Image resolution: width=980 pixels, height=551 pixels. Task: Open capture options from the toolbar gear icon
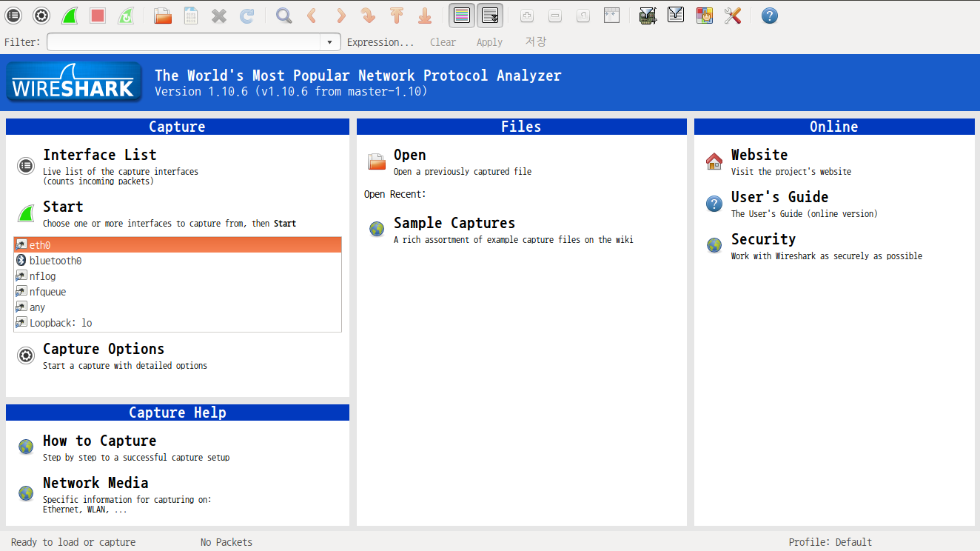pyautogui.click(x=41, y=16)
